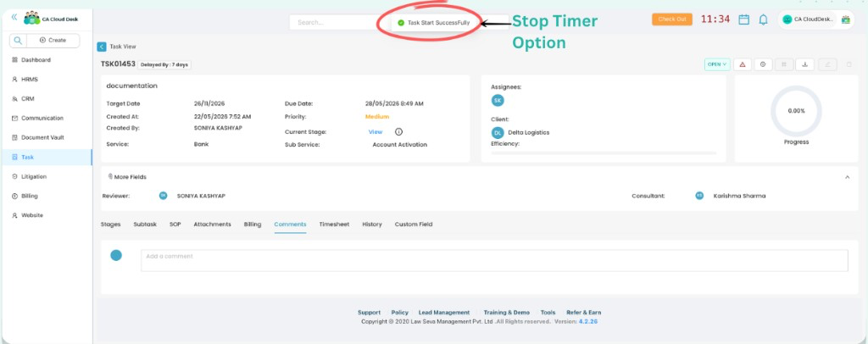This screenshot has width=868, height=344.
Task: Click the 11:34 clock display
Action: (x=715, y=19)
